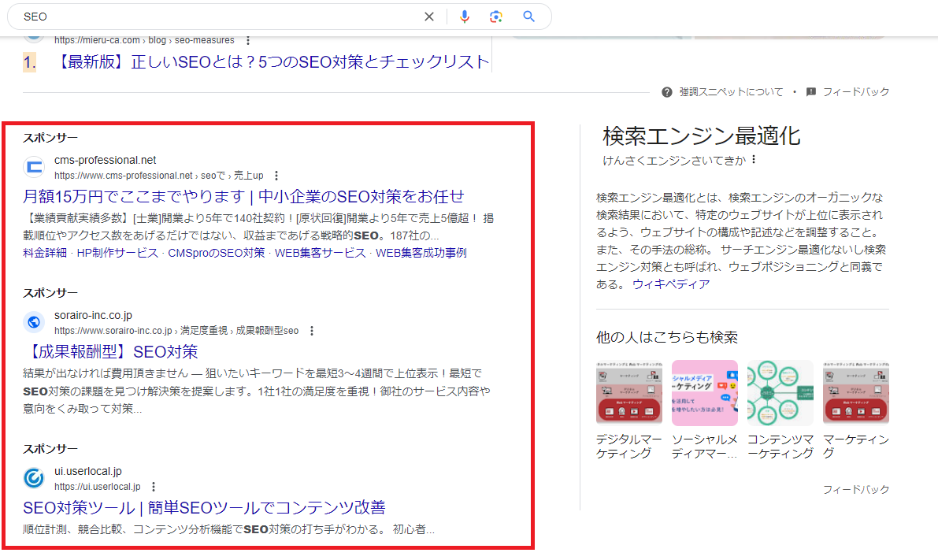Open 強調スニペットについて link
This screenshot has height=560, width=938.
coord(731,92)
